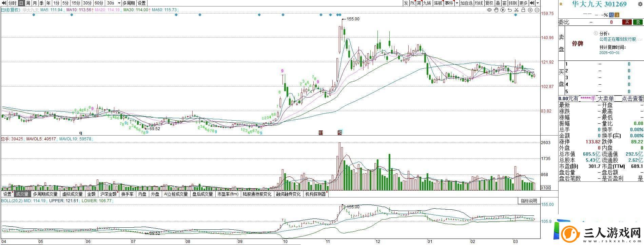Select the hand pan tool icon

[496, 10]
